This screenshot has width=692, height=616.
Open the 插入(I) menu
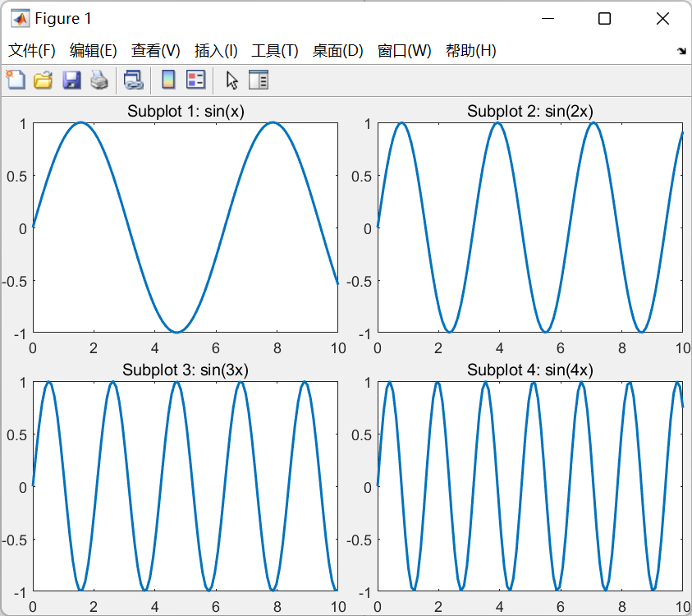[x=216, y=50]
